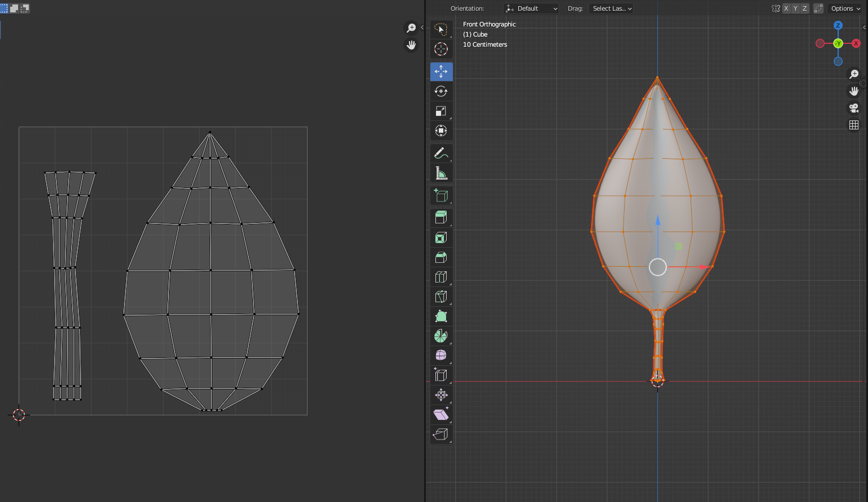Choose the Move tool
Image resolution: width=868 pixels, height=502 pixels.
pos(441,71)
